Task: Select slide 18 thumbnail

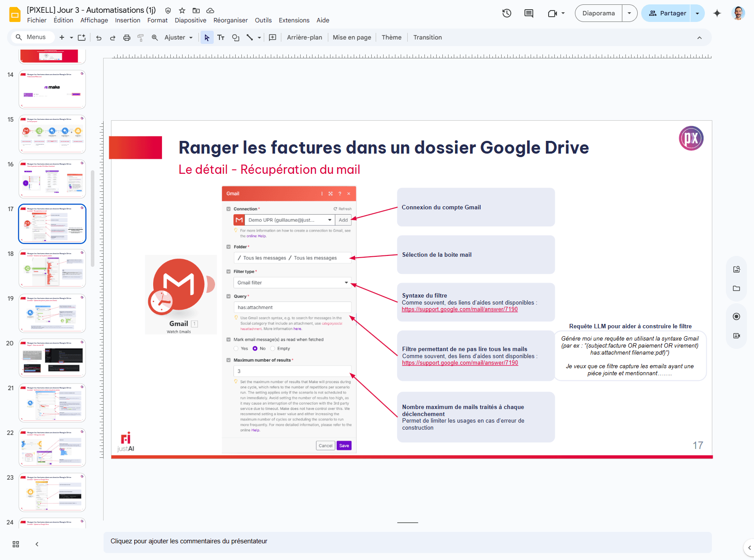Action: click(52, 268)
